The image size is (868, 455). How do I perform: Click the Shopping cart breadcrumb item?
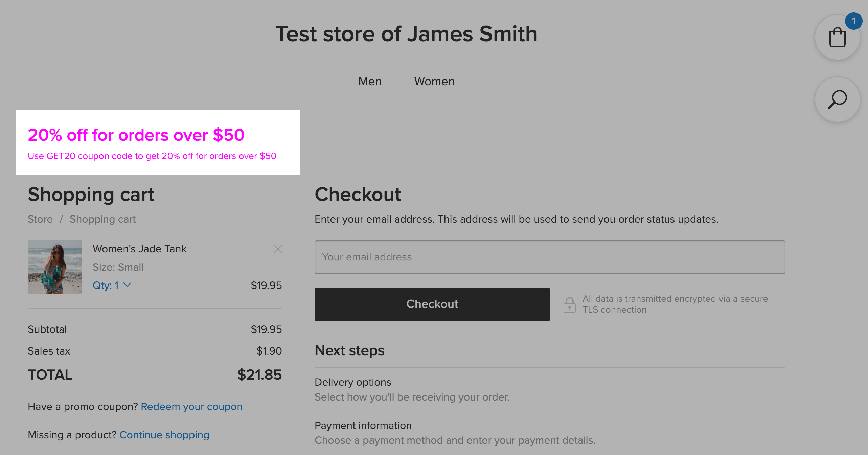(102, 219)
